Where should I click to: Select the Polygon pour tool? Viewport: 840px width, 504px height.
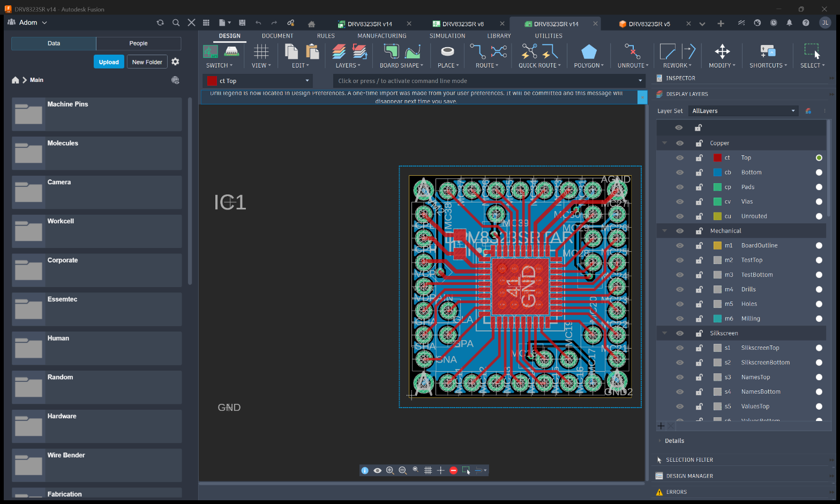point(589,52)
